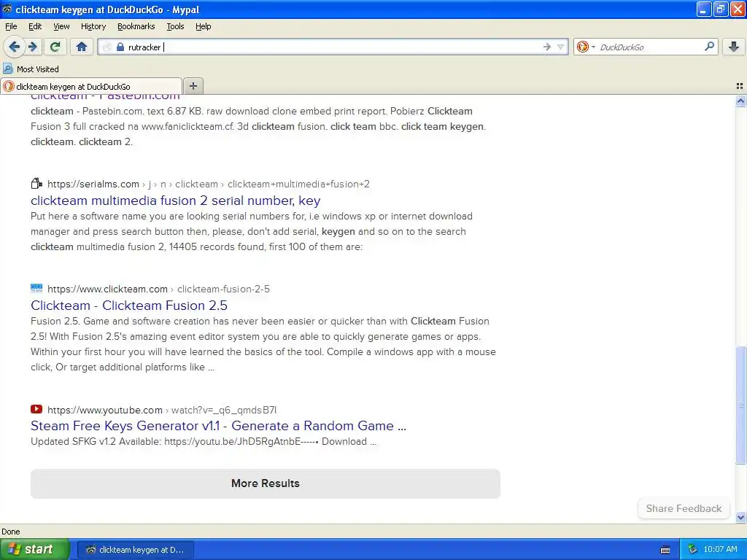Open the address bar history dropdown

coord(561,47)
